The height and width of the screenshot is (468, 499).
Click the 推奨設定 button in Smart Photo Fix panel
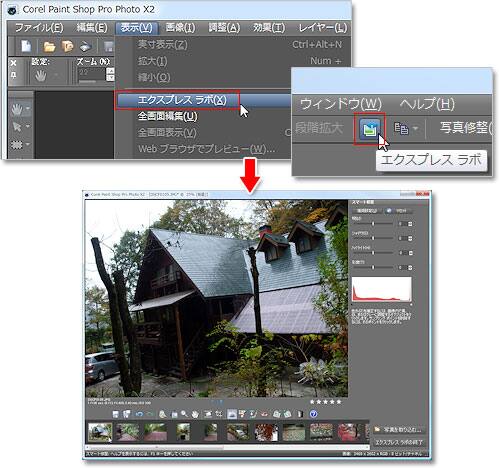(x=367, y=211)
